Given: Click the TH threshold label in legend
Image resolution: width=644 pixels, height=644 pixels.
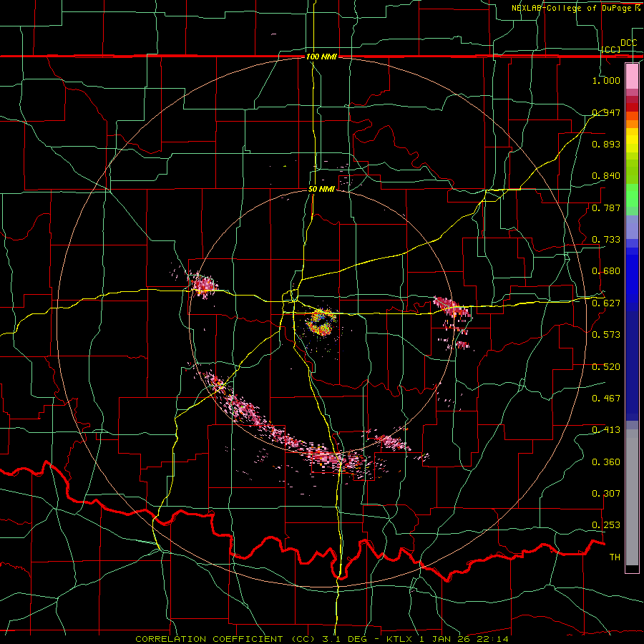Looking at the screenshot, I should coord(615,557).
